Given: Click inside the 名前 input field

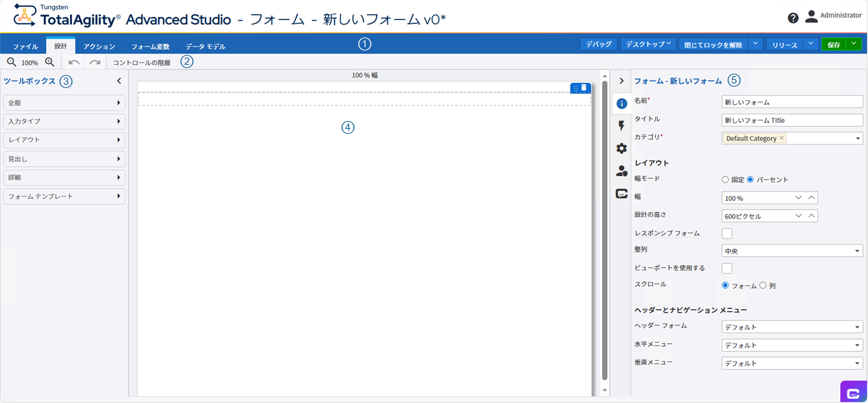Looking at the screenshot, I should click(x=792, y=101).
